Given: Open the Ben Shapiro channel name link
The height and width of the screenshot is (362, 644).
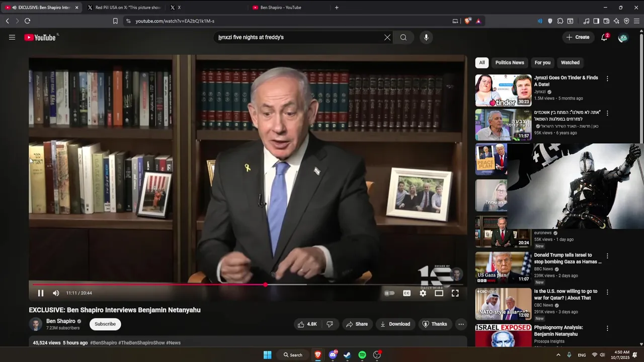Looking at the screenshot, I should [x=61, y=321].
